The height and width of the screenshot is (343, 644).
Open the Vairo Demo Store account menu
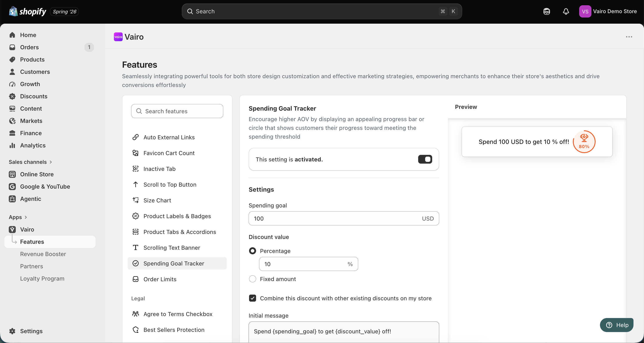(x=608, y=12)
